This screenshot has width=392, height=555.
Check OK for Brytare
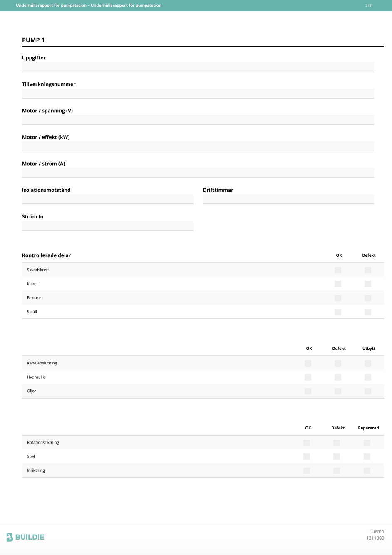(x=338, y=298)
